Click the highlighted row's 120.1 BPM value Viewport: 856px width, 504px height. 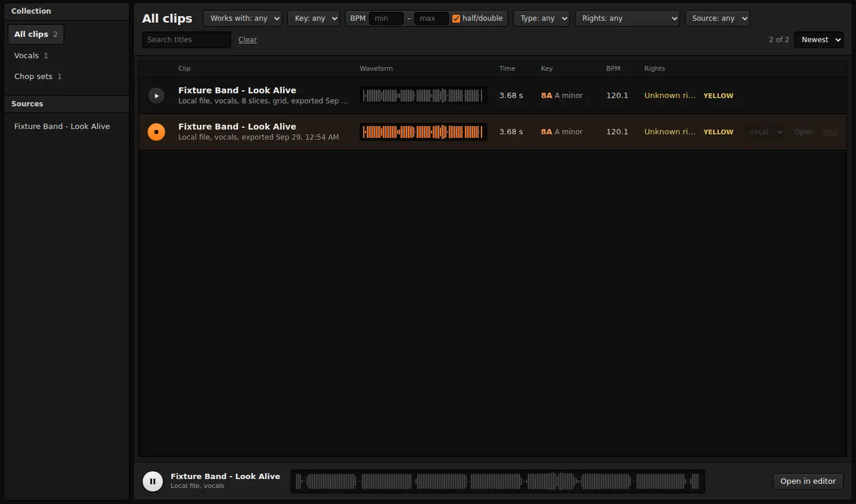pos(617,132)
